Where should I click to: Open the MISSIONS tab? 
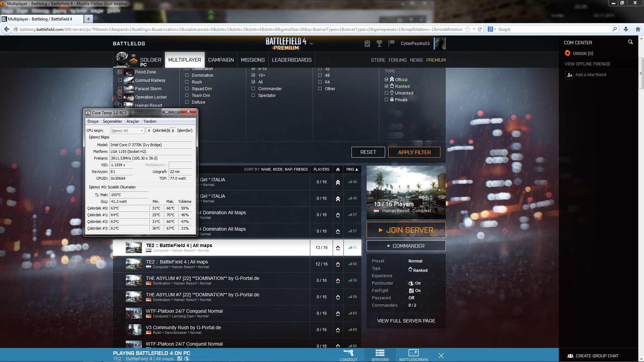pos(253,60)
